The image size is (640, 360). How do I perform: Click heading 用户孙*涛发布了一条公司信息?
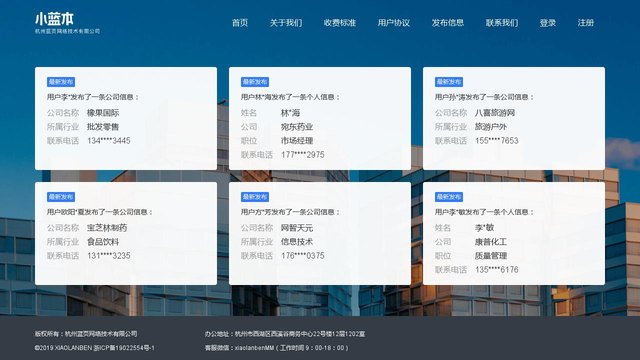484,97
